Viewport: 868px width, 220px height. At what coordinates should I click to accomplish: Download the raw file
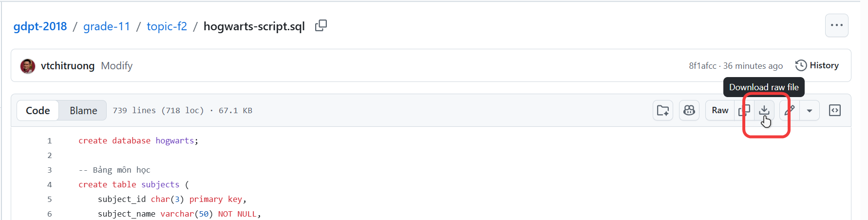point(764,110)
